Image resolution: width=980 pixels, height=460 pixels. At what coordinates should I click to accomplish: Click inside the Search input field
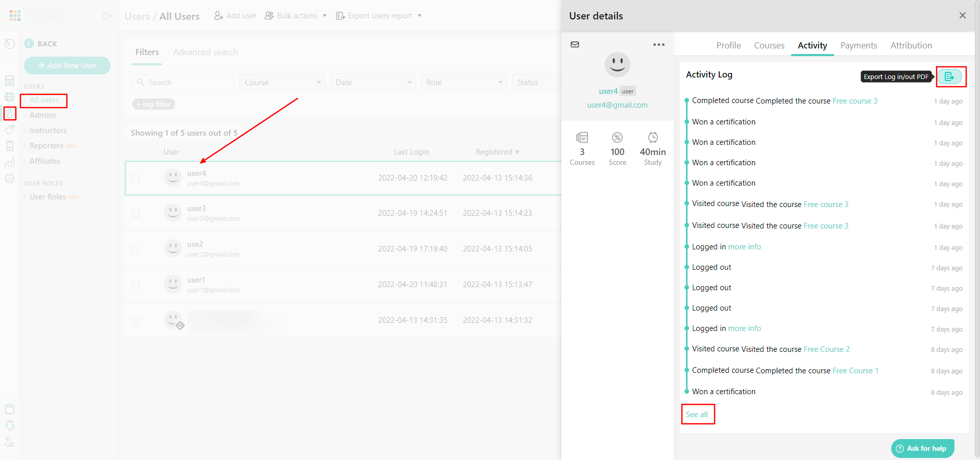coord(184,82)
